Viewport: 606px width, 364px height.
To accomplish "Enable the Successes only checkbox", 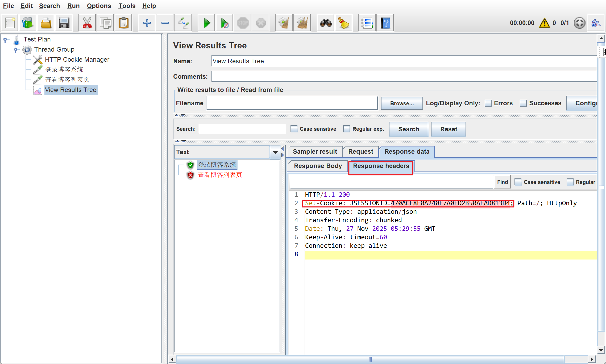I will (x=523, y=103).
